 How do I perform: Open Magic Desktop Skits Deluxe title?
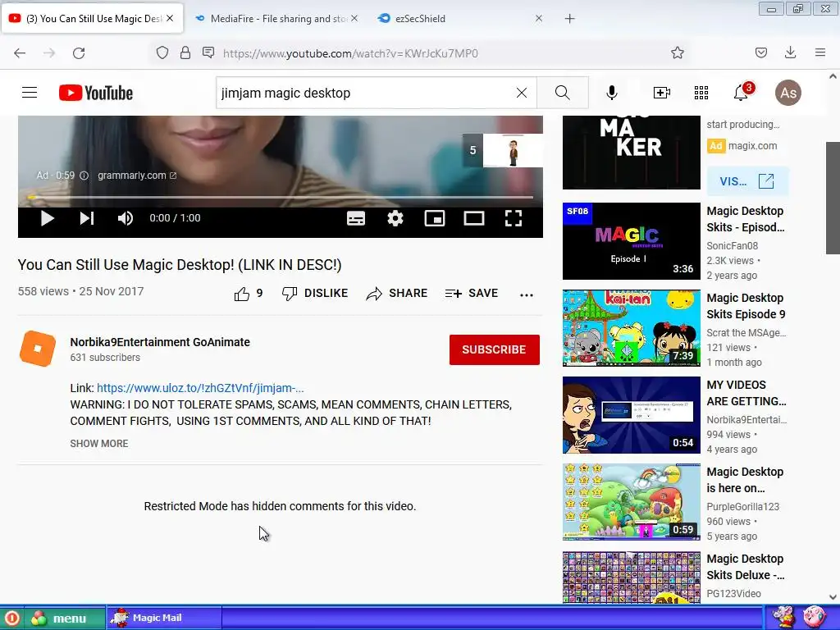[x=746, y=567]
